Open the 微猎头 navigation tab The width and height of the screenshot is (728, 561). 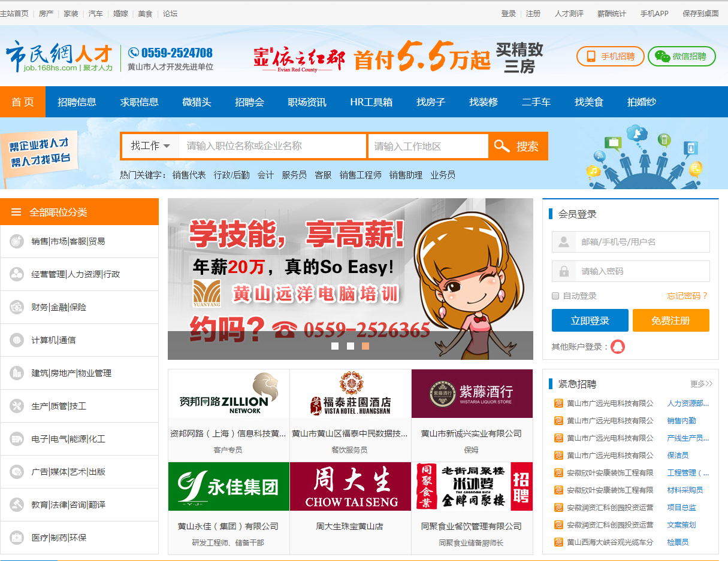(x=197, y=102)
